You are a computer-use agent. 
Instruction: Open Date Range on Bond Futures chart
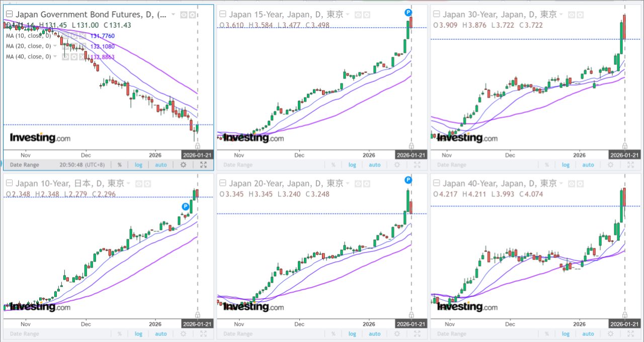tap(25, 165)
